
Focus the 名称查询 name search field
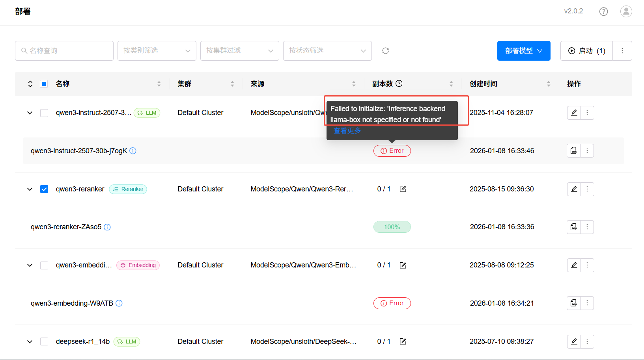point(64,51)
